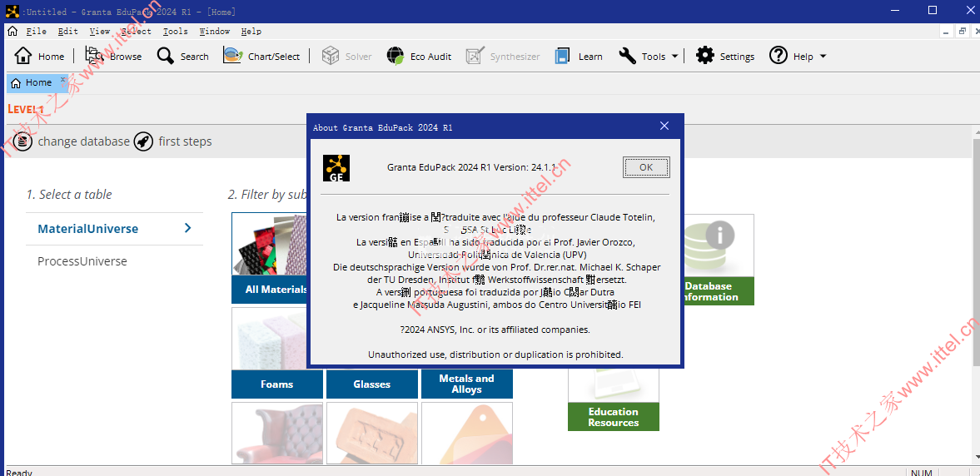The height and width of the screenshot is (476, 980).
Task: Click the Level 1 heading
Action: click(26, 109)
